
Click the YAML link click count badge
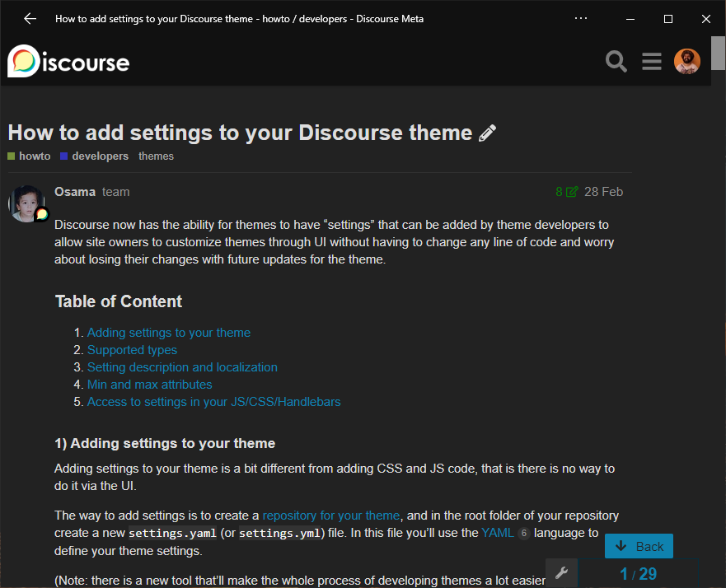tap(523, 534)
